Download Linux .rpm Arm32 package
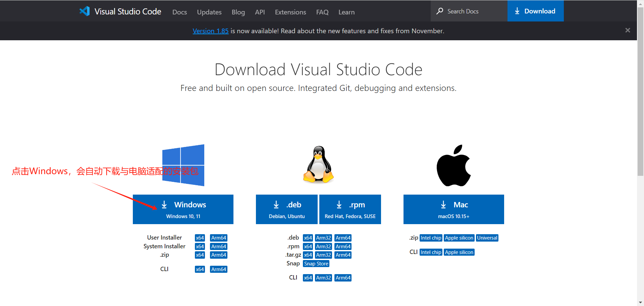The image size is (644, 306). coord(324,247)
